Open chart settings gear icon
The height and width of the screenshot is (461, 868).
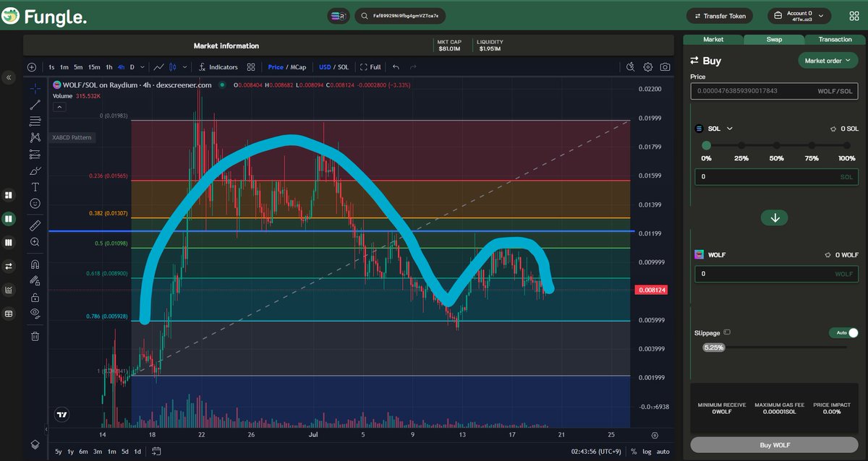[648, 67]
